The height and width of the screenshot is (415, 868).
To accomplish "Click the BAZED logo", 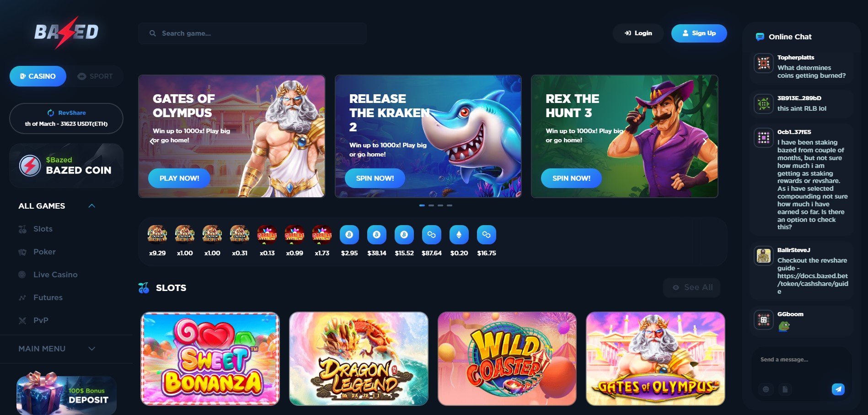I will coord(66,32).
